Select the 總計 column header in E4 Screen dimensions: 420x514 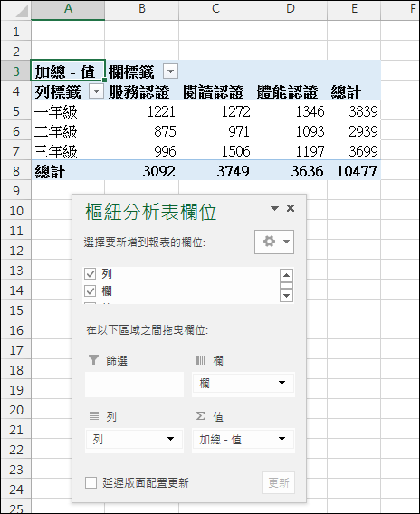click(x=354, y=90)
